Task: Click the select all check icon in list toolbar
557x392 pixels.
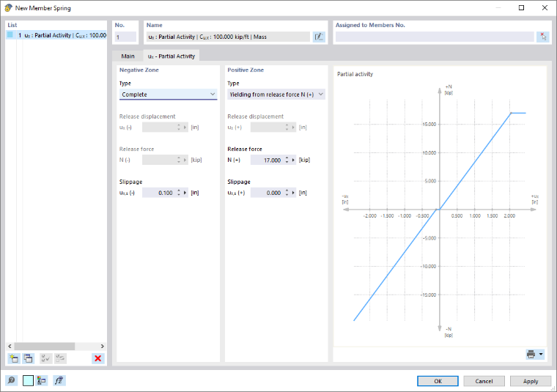Action: 45,358
